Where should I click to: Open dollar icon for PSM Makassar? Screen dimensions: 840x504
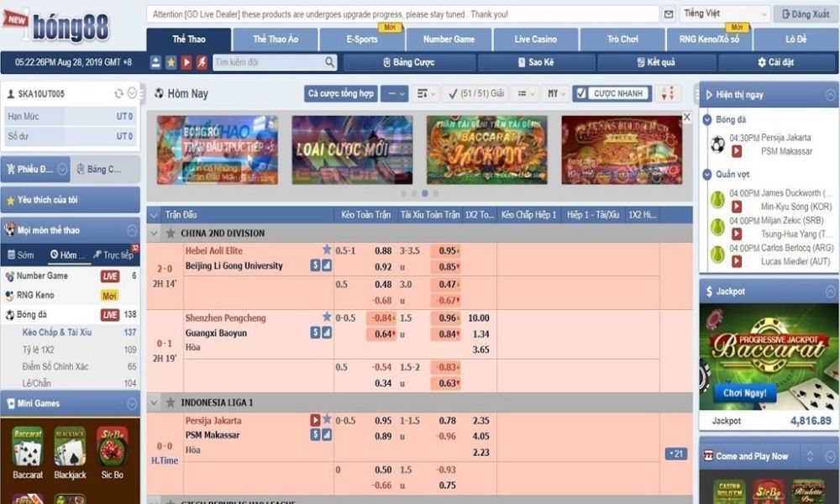pos(315,435)
